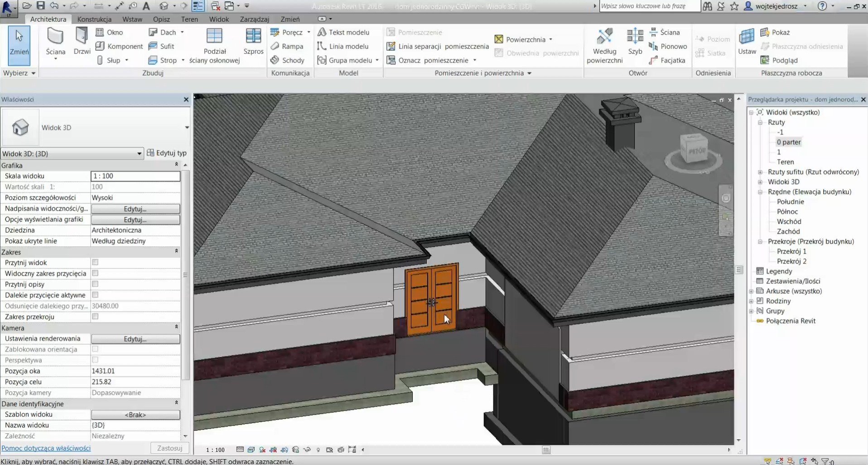Expand the Rodziny node in project browser
Screen dimensions: 868x465
pyautogui.click(x=751, y=301)
